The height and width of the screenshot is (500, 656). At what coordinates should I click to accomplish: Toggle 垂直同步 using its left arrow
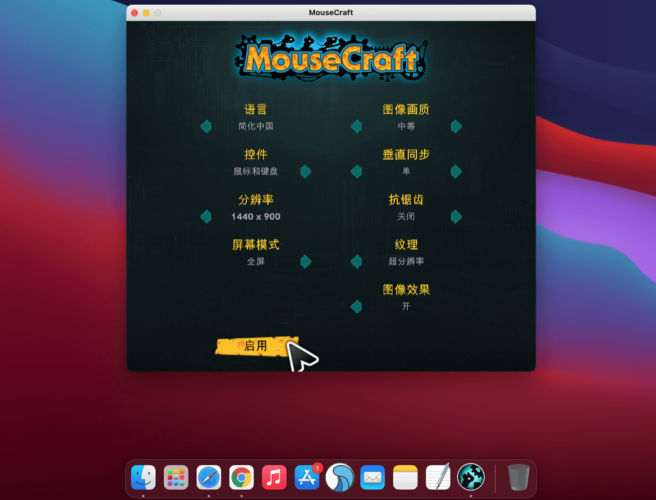355,171
